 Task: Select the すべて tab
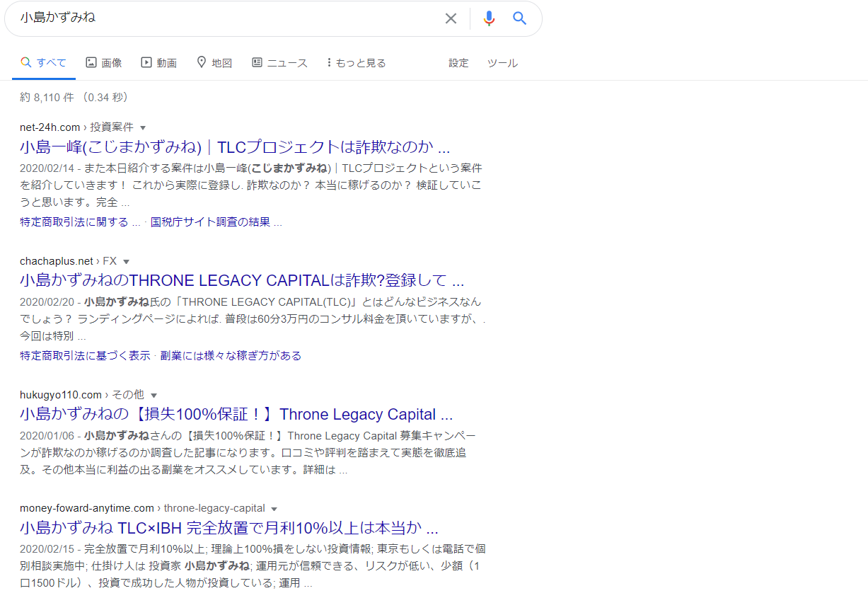43,63
